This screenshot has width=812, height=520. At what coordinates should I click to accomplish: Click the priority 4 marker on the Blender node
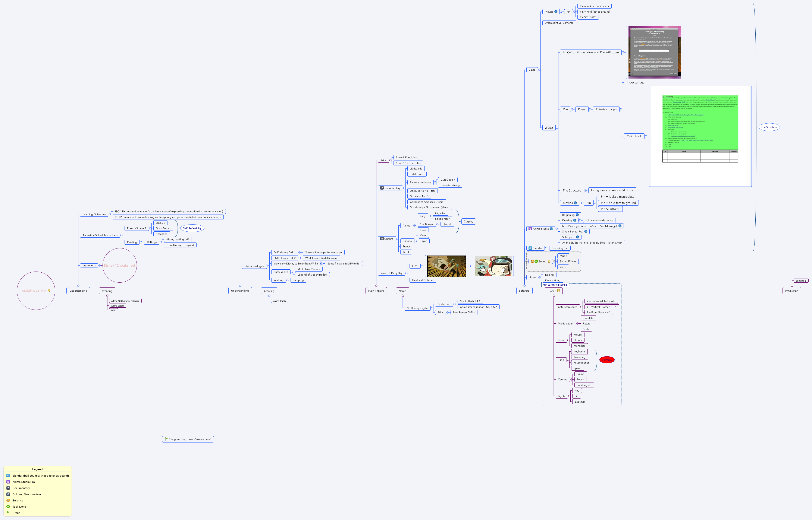(530, 248)
